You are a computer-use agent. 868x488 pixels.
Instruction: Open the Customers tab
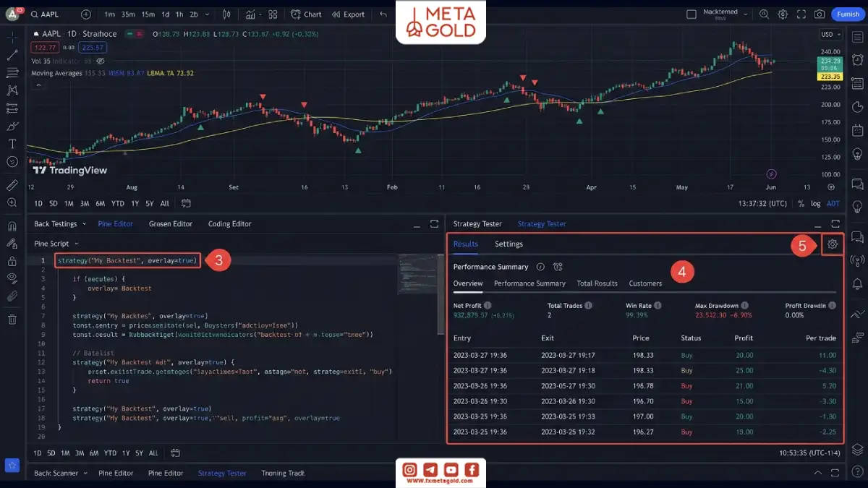645,283
